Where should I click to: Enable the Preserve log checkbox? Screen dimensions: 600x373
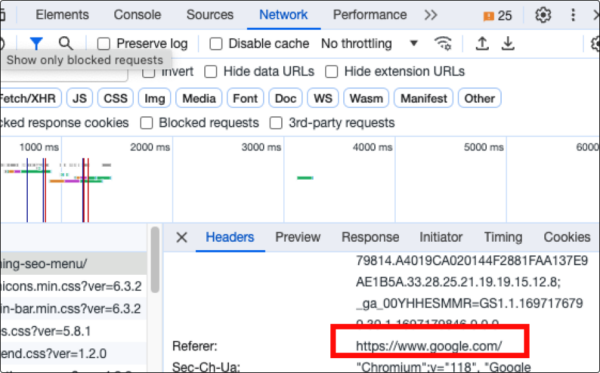click(x=104, y=44)
